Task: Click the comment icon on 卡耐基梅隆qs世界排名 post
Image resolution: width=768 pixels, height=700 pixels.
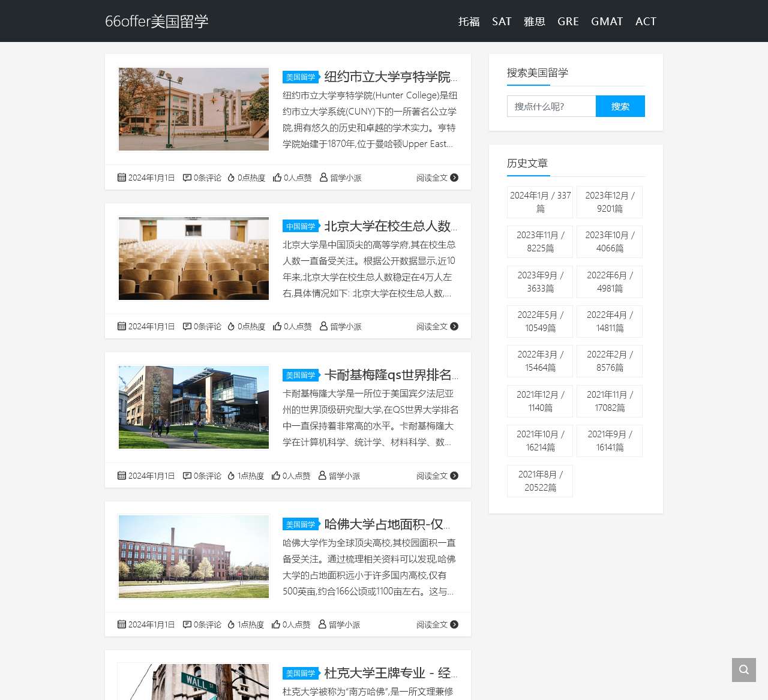Action: (x=187, y=476)
